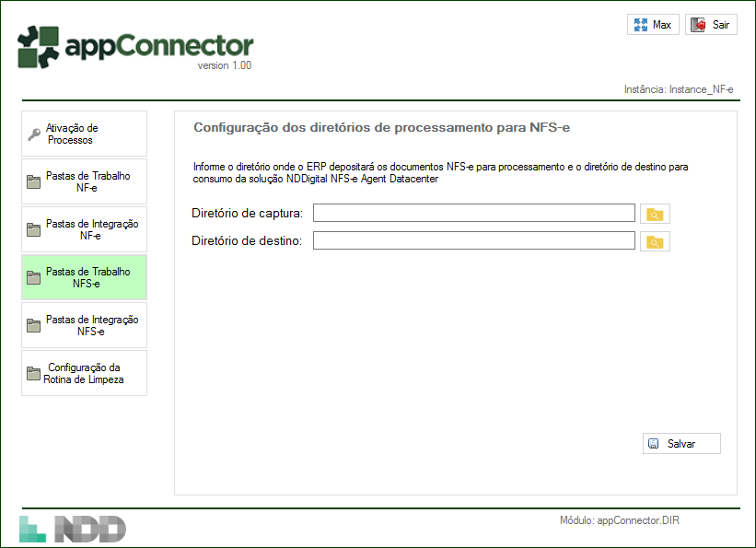
Task: Exit the application with Sair button
Action: pyautogui.click(x=711, y=25)
